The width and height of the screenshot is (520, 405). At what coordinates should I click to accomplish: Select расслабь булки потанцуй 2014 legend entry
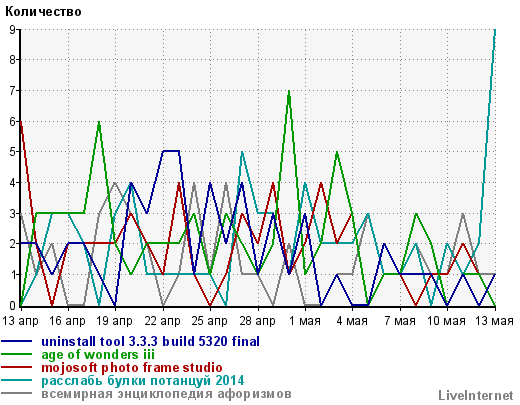pyautogui.click(x=143, y=381)
